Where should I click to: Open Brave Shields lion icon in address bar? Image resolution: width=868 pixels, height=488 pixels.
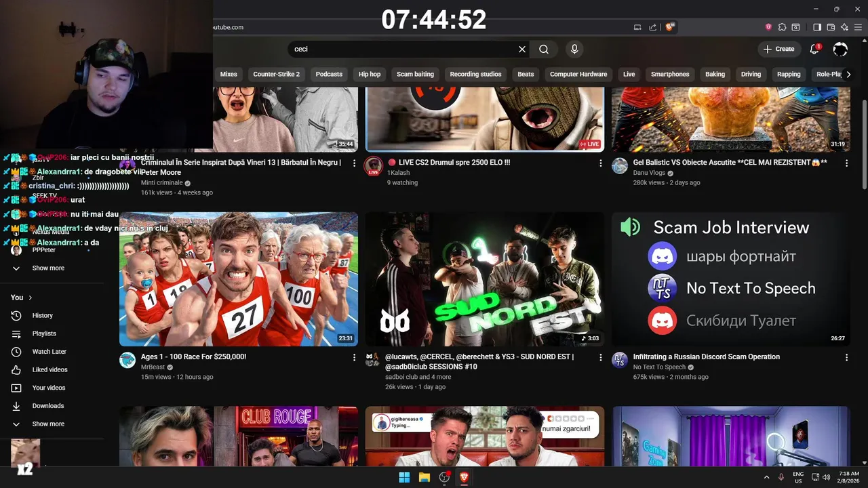pyautogui.click(x=669, y=27)
